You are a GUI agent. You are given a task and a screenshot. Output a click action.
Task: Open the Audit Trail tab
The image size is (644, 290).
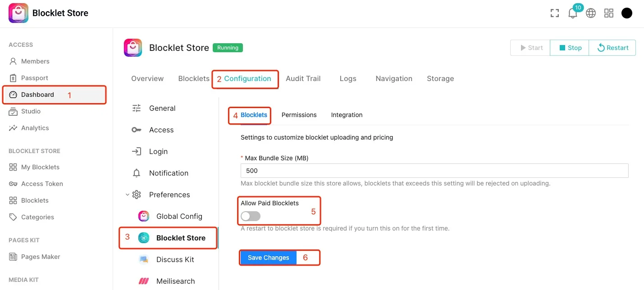pos(303,78)
